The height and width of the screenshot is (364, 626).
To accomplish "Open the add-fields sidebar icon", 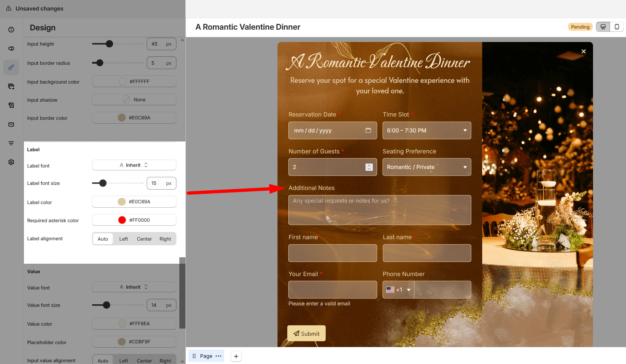I will click(x=11, y=86).
